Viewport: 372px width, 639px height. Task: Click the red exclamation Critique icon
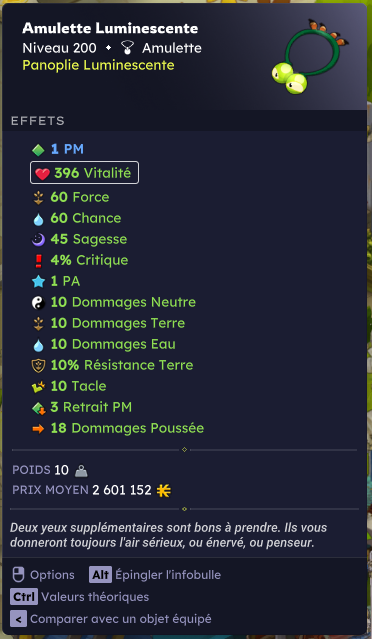pyautogui.click(x=38, y=261)
